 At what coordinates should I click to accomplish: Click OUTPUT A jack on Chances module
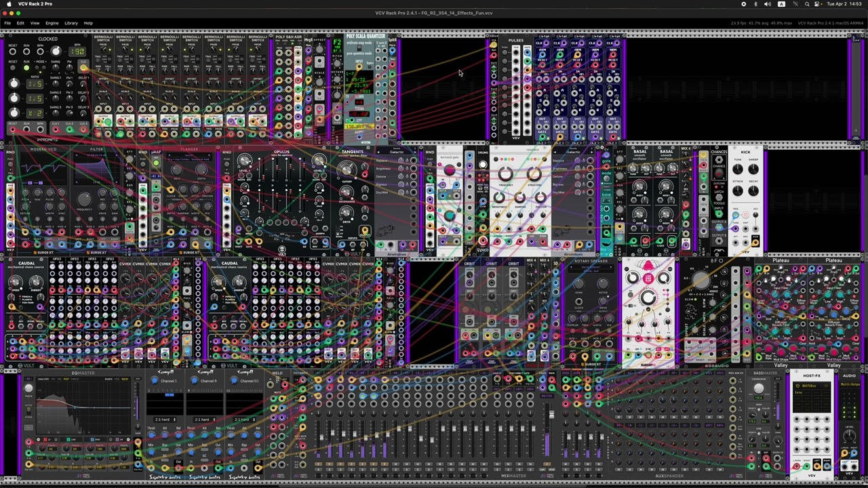(719, 227)
